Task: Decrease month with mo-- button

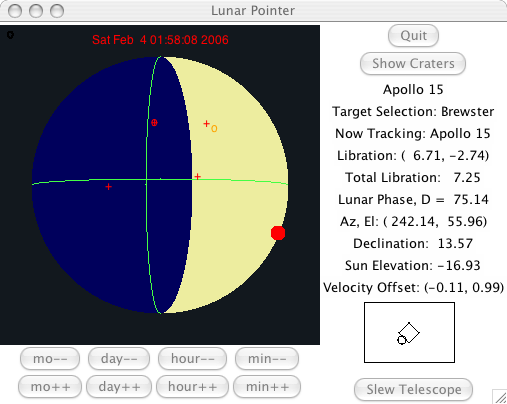Action: pyautogui.click(x=50, y=359)
